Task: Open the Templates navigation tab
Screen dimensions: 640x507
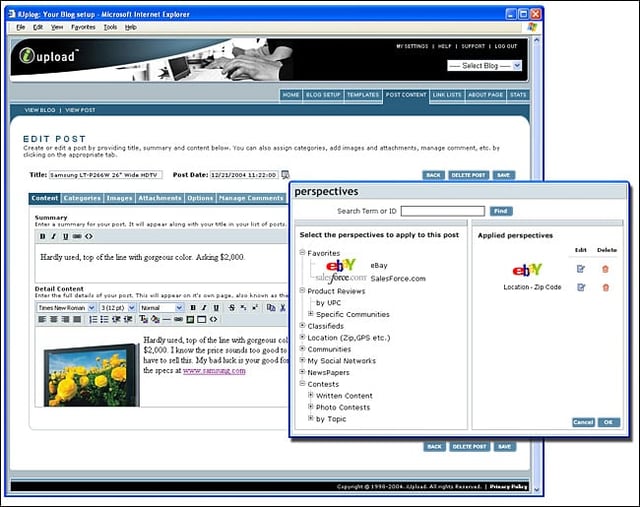Action: click(363, 95)
